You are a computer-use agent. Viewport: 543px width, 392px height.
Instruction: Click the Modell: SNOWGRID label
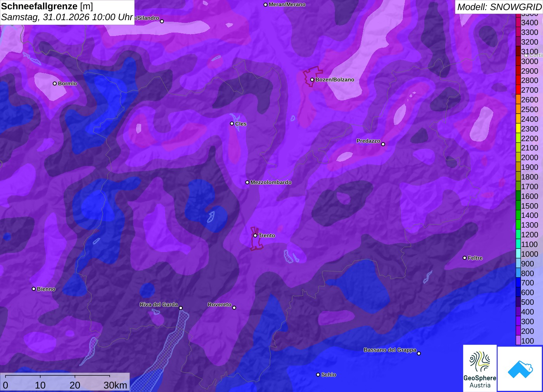(x=499, y=7)
